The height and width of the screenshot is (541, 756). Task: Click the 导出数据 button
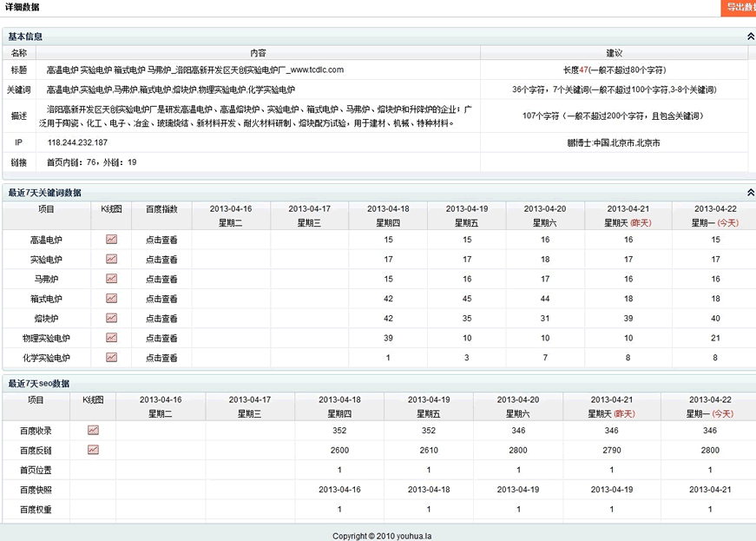coord(738,7)
